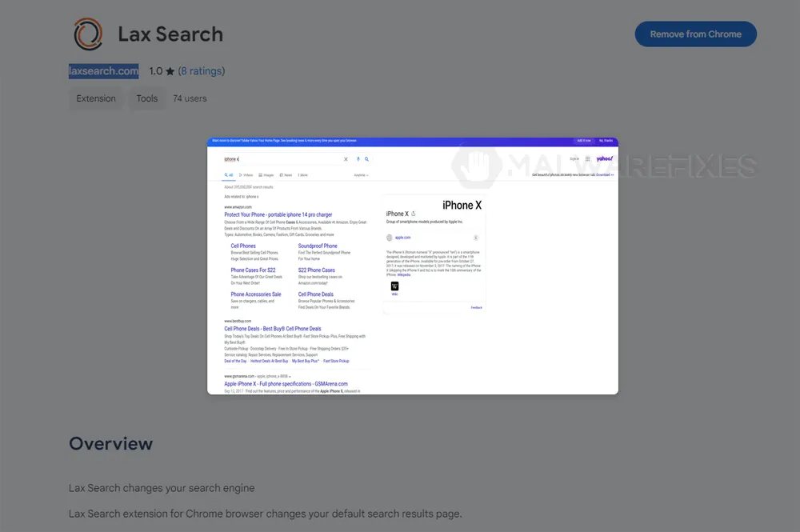Click 'Lax Search changes your search engine' text

click(x=162, y=488)
